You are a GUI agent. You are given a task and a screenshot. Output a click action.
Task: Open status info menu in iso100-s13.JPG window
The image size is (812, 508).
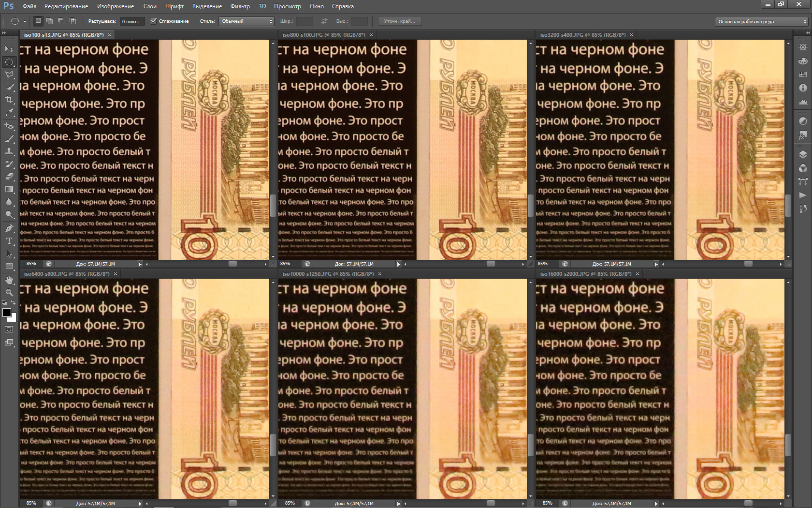click(140, 264)
